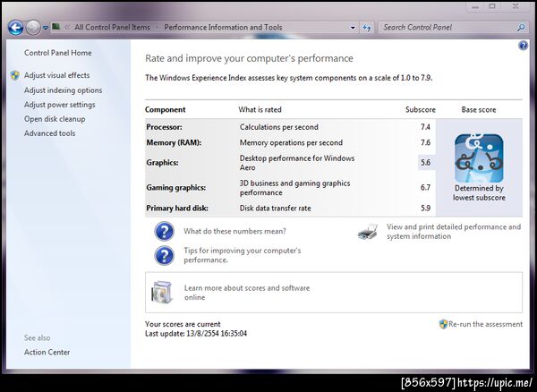This screenshot has height=392, width=537.
Task: Select the Gaming graphics: component label
Action: point(176,188)
